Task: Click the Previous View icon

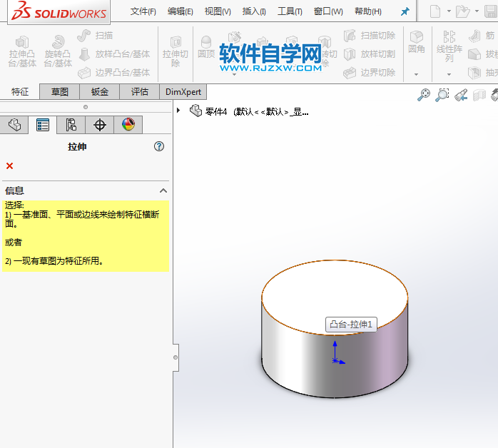Action: point(461,95)
